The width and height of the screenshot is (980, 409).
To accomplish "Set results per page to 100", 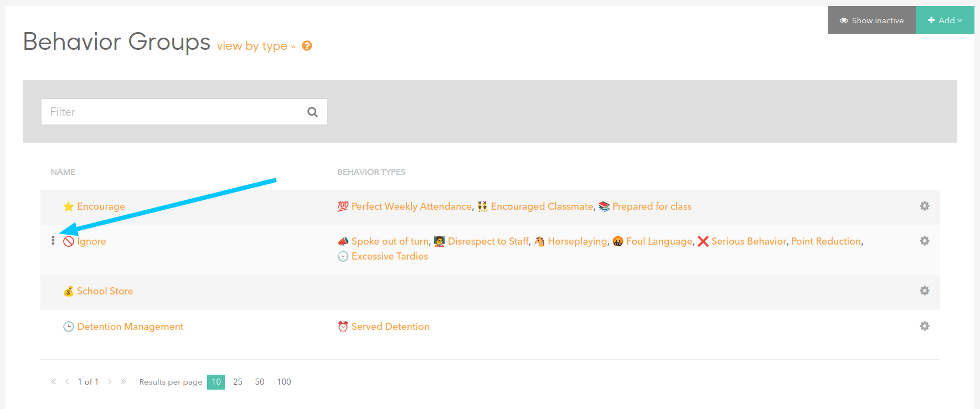I will click(284, 382).
